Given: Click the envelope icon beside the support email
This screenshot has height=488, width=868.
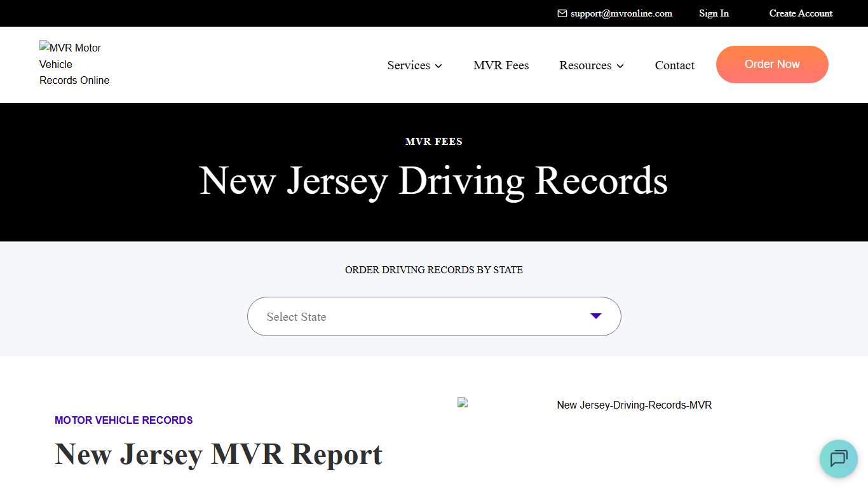Looking at the screenshot, I should pyautogui.click(x=562, y=13).
